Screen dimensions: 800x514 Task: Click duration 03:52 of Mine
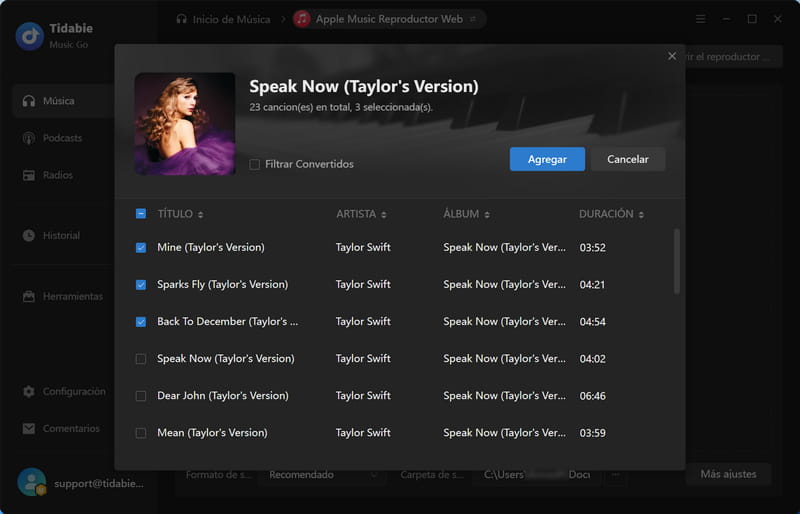pos(592,248)
